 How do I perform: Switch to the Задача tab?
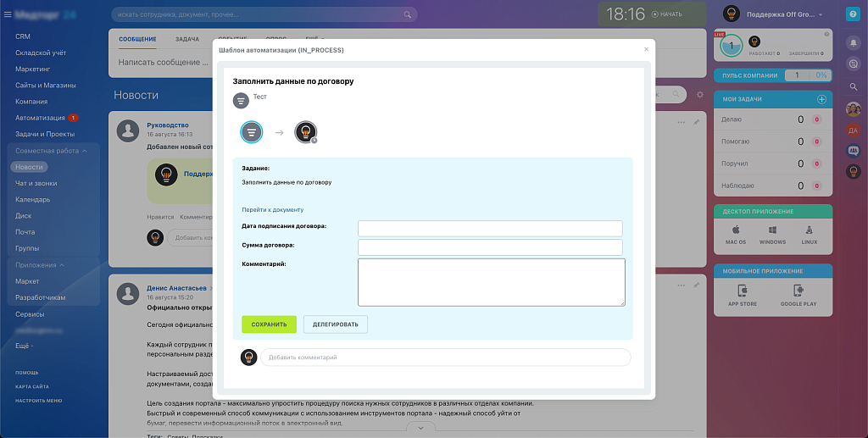(x=186, y=39)
